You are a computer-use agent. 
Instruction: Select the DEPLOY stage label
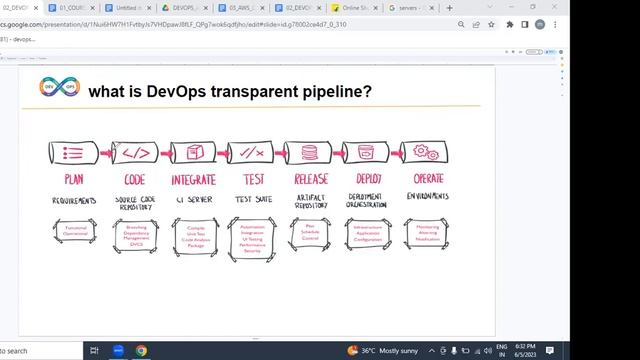coord(369,179)
